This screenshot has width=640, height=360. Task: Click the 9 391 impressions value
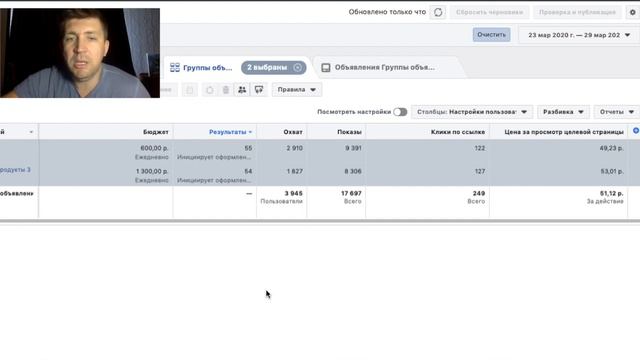[x=353, y=148]
